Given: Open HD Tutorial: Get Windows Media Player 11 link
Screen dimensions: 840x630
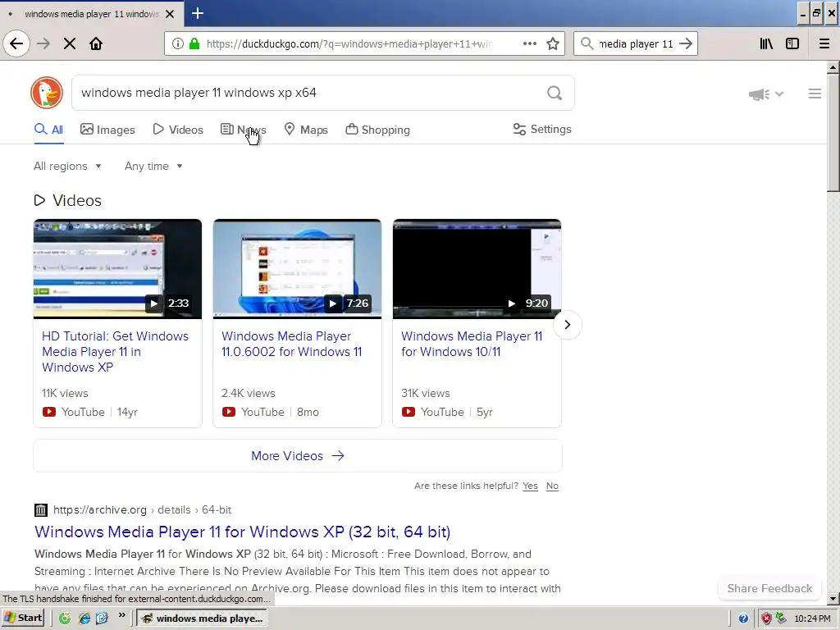Looking at the screenshot, I should click(x=115, y=351).
